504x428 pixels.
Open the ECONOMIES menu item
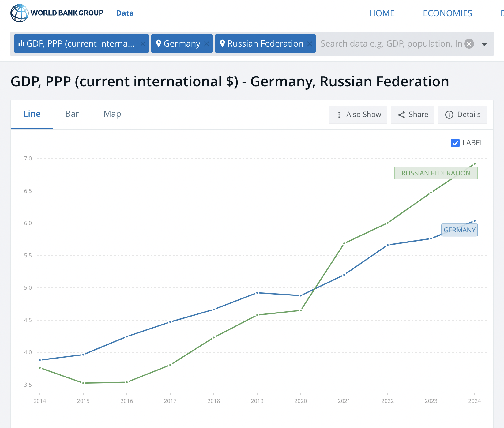coord(447,13)
